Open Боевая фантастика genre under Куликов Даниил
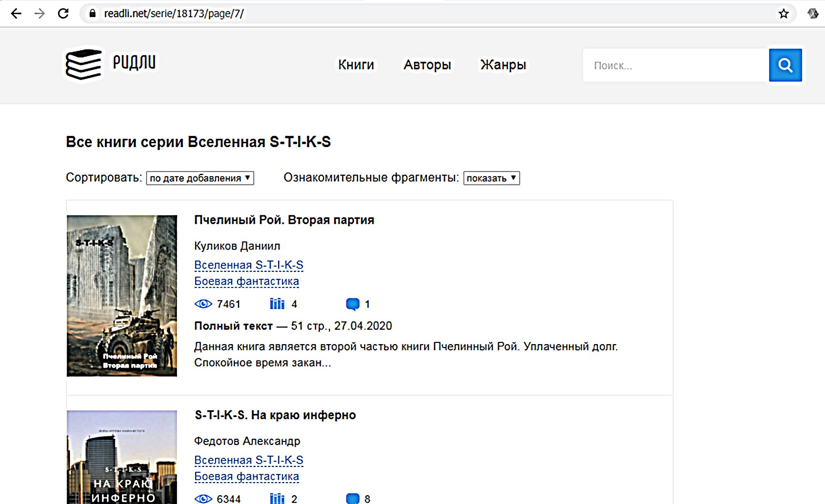 click(246, 281)
